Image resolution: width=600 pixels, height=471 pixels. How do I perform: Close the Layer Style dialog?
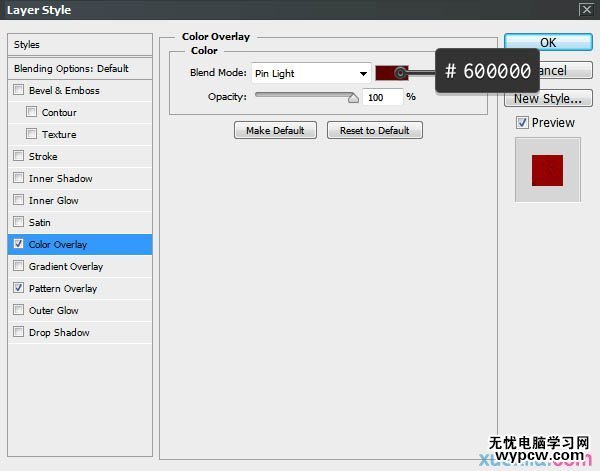click(x=586, y=9)
